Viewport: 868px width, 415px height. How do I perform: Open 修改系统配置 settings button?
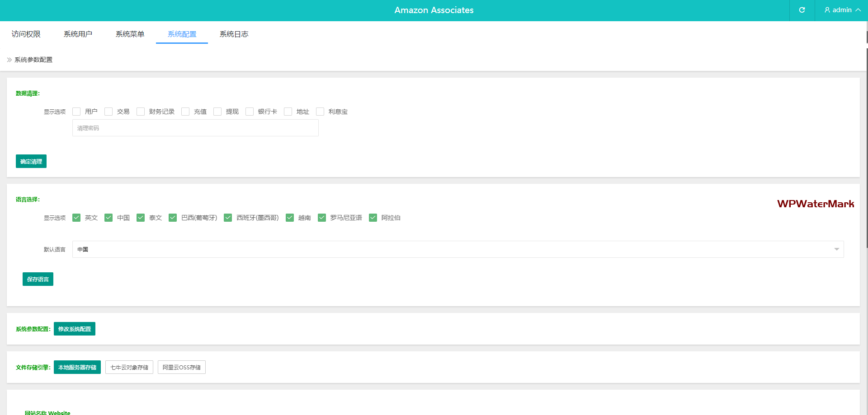pos(75,329)
